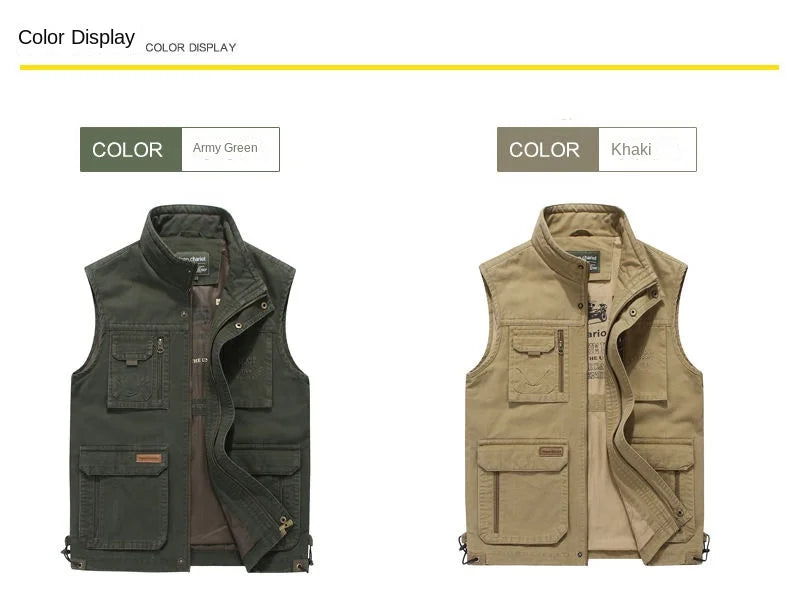Click the Khaki color name box

click(647, 150)
